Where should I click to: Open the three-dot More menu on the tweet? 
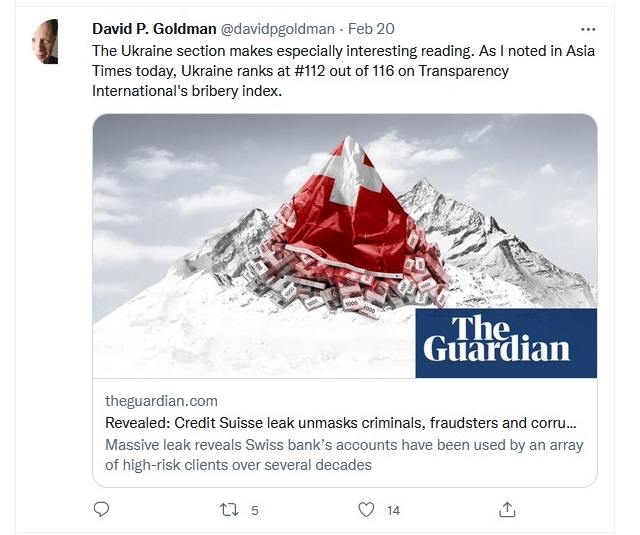tap(588, 29)
